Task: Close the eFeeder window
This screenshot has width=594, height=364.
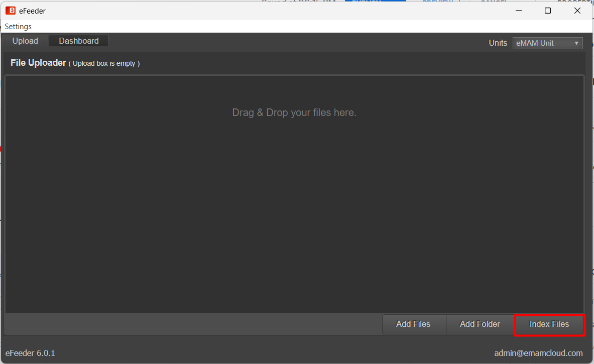Action: [577, 11]
